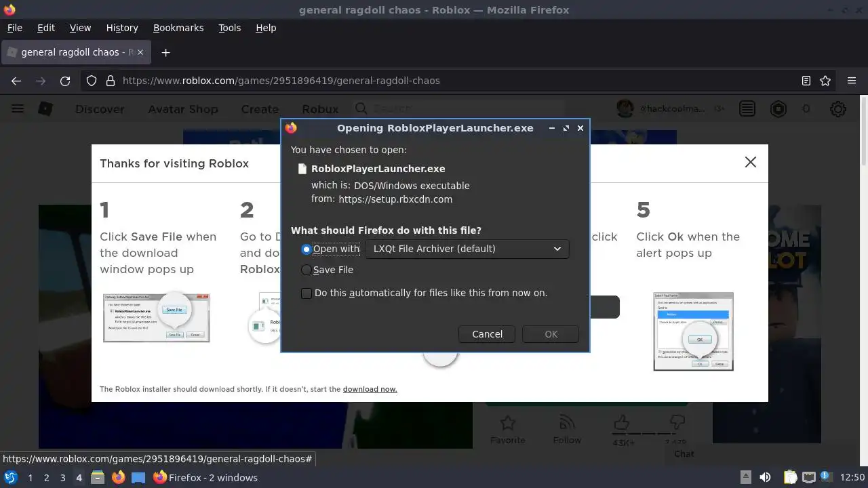The height and width of the screenshot is (488, 868).
Task: Open a new browser tab
Action: (165, 52)
